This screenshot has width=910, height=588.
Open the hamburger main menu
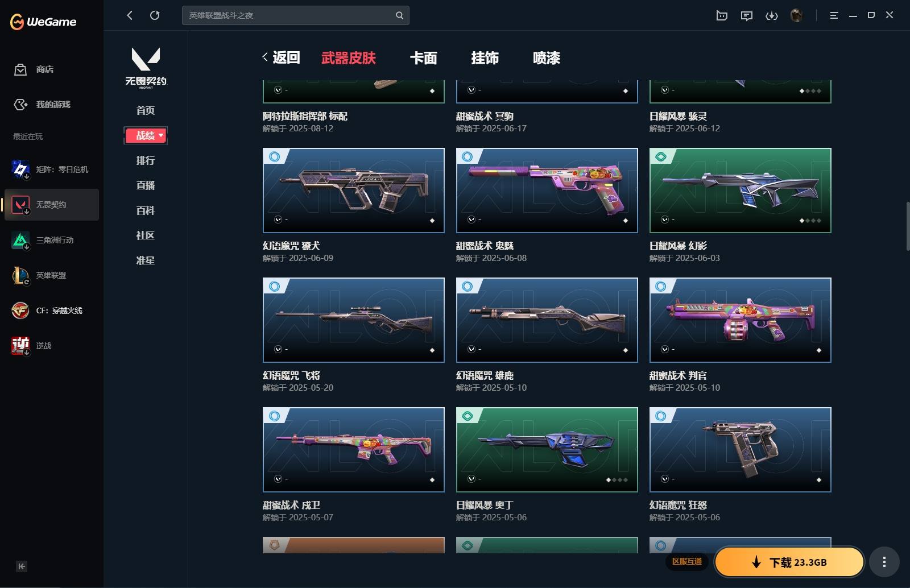tap(834, 16)
